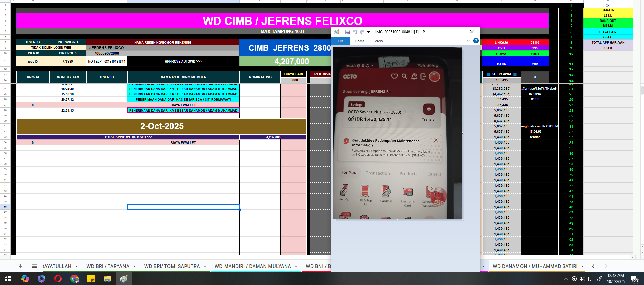
Task: Open dropdown arrow of DAYATULLAH sheet tab
Action: click(77, 266)
